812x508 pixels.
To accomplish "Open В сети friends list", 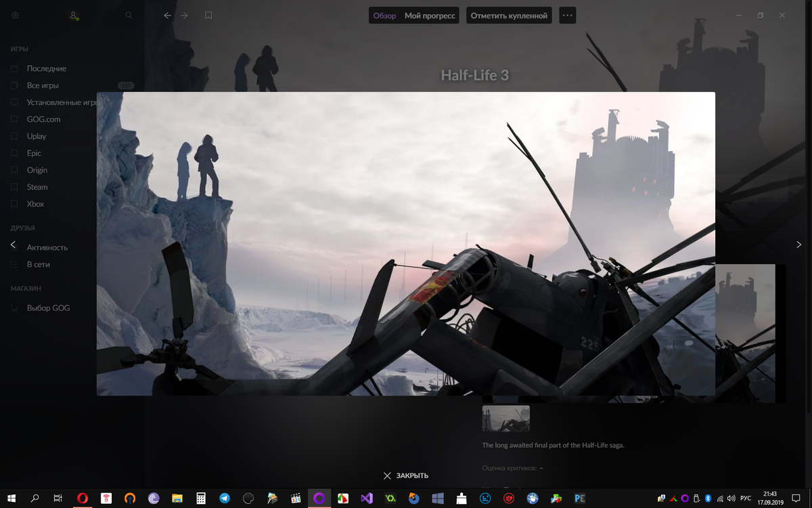I will tap(39, 264).
